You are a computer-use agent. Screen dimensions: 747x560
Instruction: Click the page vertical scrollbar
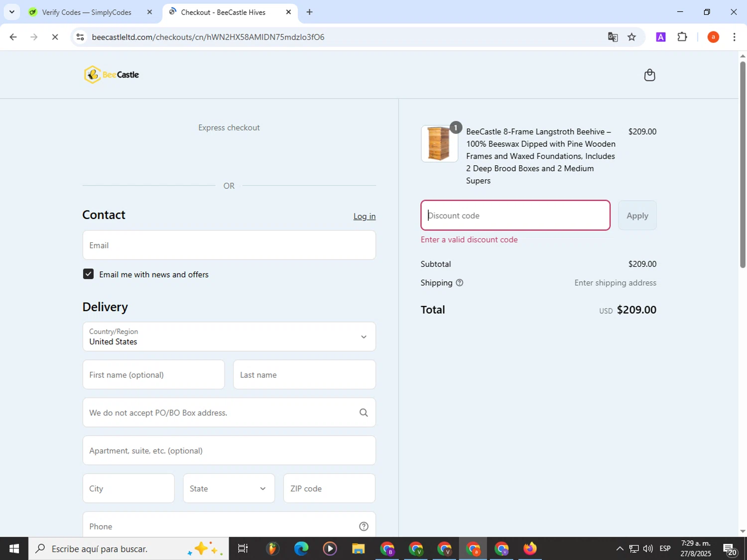coord(743,164)
